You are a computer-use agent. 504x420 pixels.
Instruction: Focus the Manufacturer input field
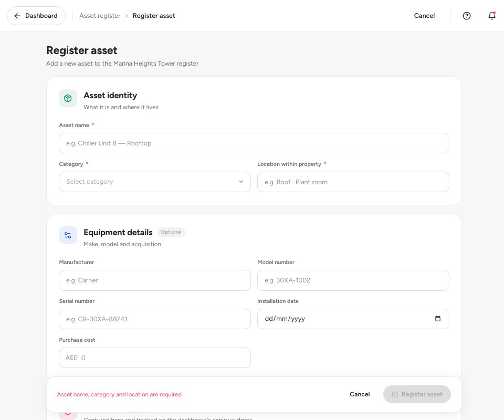tap(154, 280)
